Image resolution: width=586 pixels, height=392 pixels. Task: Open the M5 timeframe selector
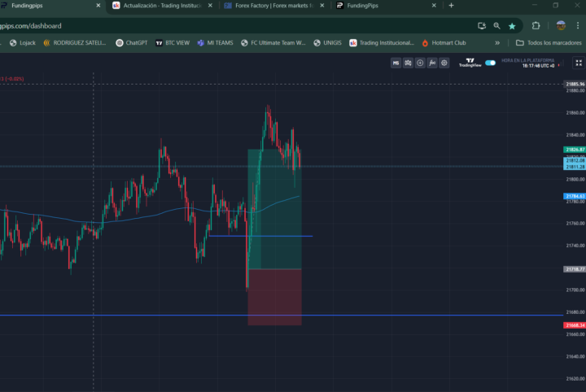coord(396,63)
